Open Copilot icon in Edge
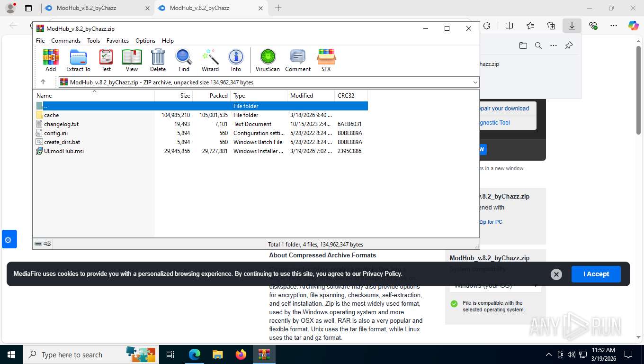 tap(634, 26)
